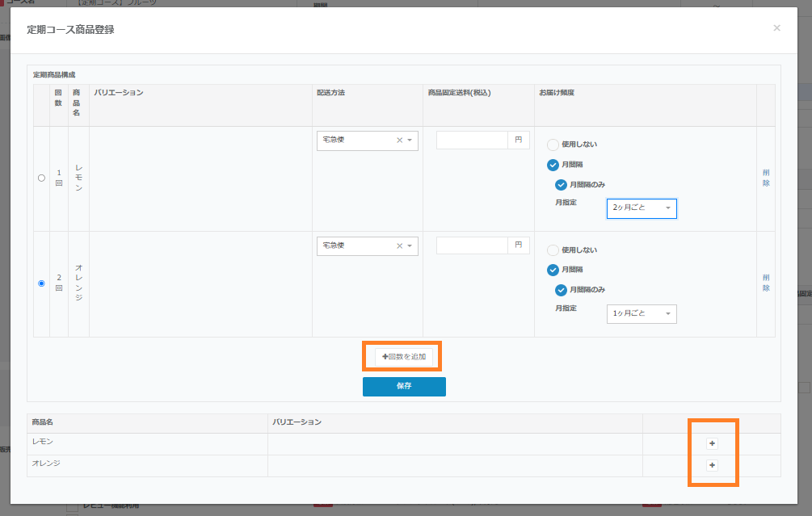Toggle 月間隔のみ option in the オレンジ row
Viewport: 812px width, 516px height.
coord(561,290)
